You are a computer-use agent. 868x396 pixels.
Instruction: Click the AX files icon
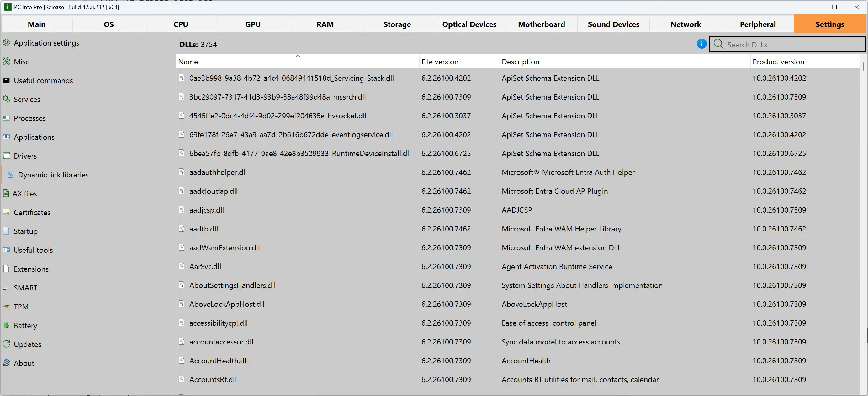[6, 193]
